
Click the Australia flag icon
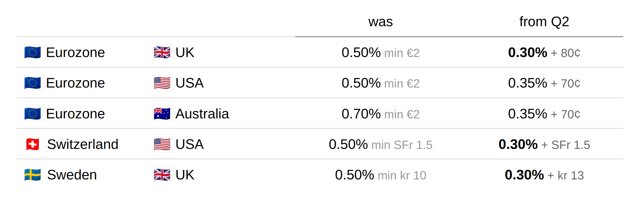[x=162, y=114]
